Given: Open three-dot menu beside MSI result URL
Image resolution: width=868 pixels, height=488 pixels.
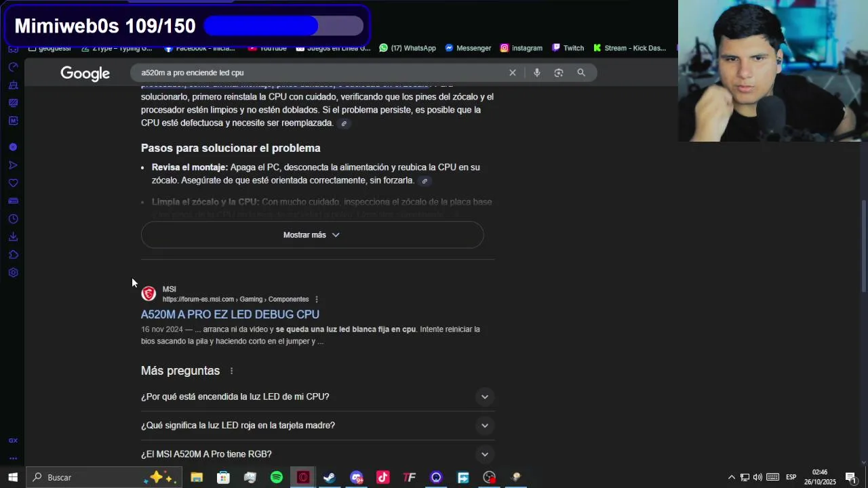Looking at the screenshot, I should click(317, 300).
